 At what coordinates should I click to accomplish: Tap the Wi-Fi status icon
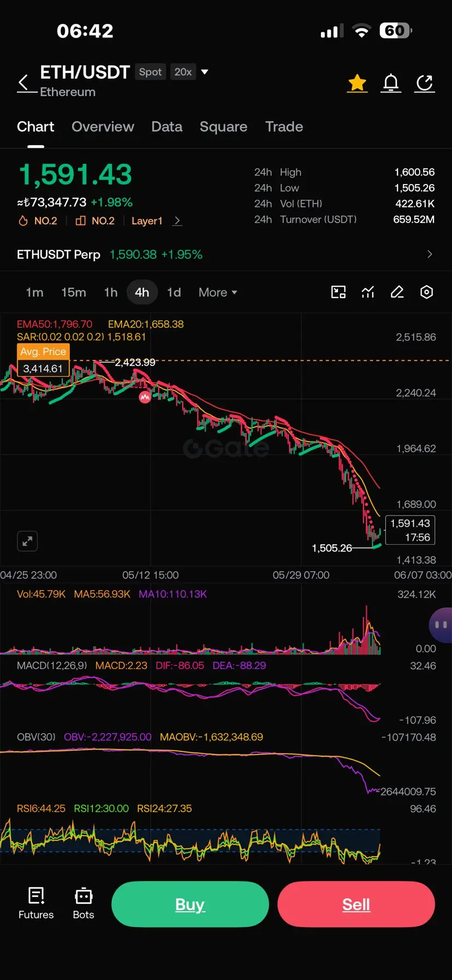(x=361, y=31)
